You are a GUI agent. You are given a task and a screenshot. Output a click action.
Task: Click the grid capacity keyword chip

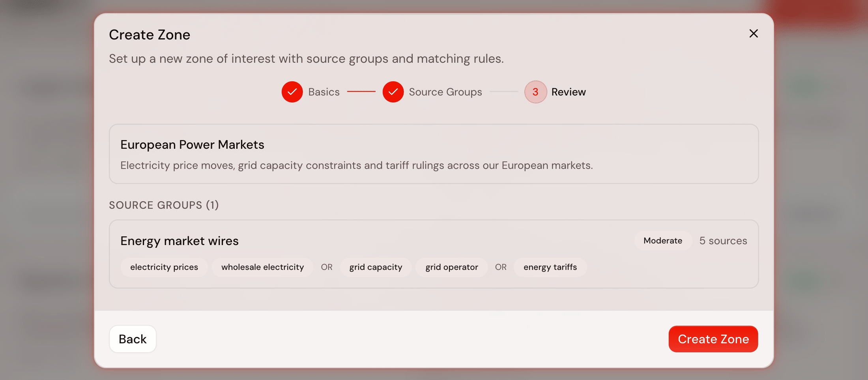[376, 267]
